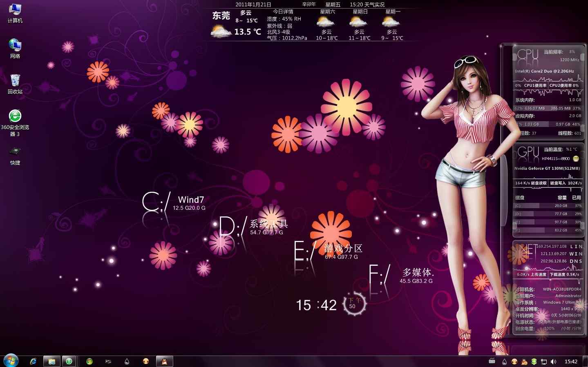Click the 星期日 forecast weather icon
The image size is (588, 367).
[359, 22]
